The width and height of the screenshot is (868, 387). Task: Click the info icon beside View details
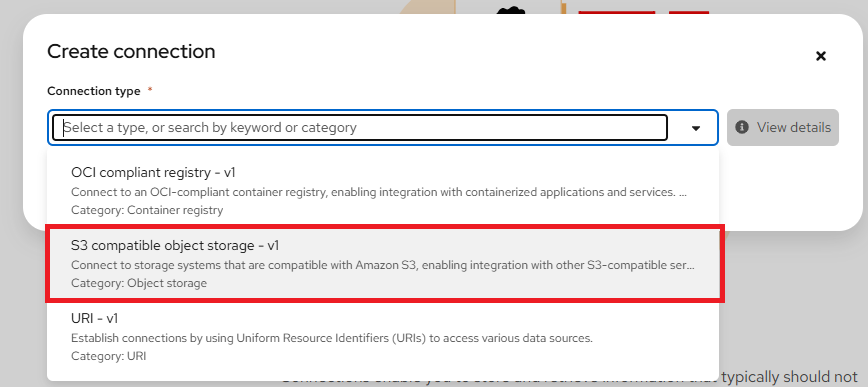[742, 127]
